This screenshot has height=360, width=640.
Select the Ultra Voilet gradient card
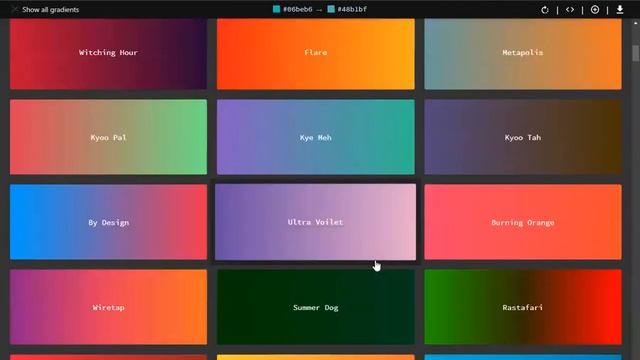tap(316, 222)
